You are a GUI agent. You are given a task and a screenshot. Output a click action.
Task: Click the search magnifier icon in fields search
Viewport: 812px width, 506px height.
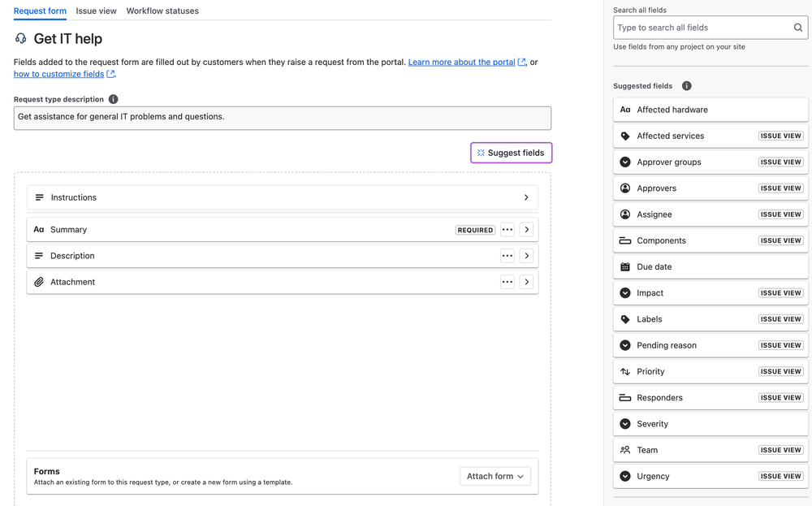click(x=798, y=28)
